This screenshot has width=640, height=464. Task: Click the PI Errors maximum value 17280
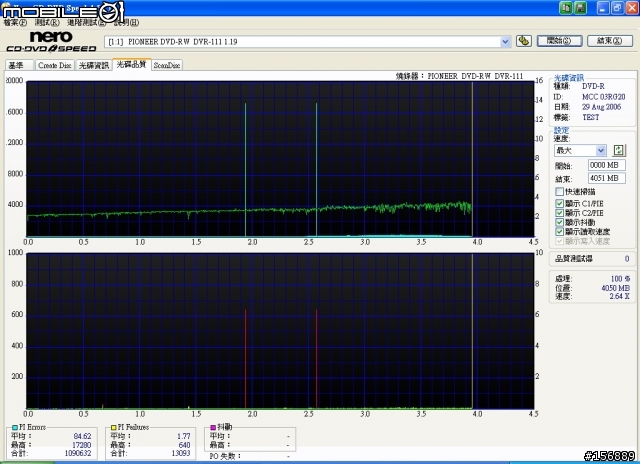point(82,445)
